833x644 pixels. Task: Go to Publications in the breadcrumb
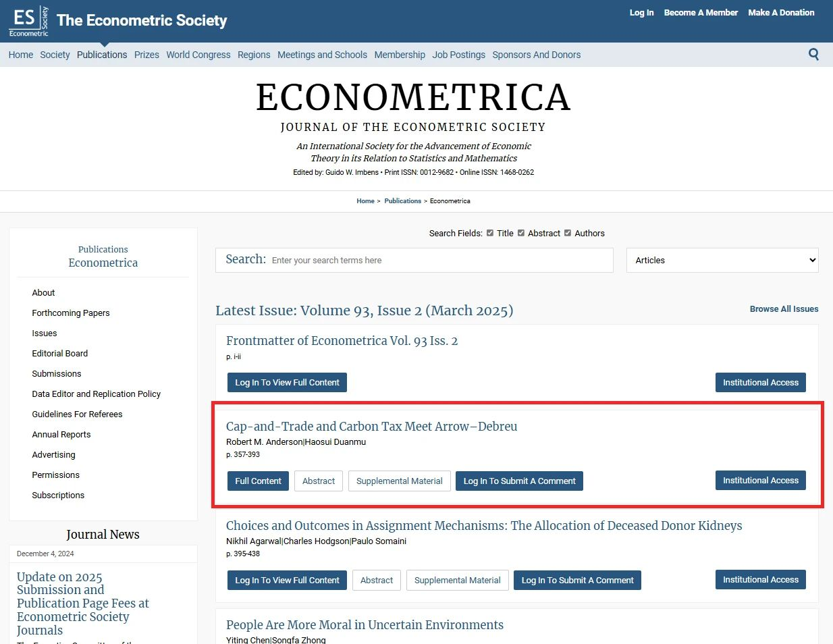[x=402, y=201]
